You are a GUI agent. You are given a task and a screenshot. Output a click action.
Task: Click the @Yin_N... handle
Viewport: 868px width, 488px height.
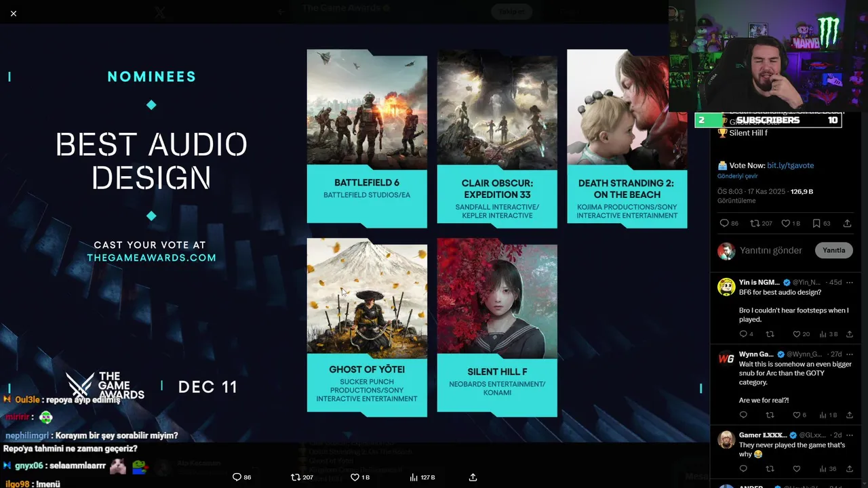click(x=806, y=282)
